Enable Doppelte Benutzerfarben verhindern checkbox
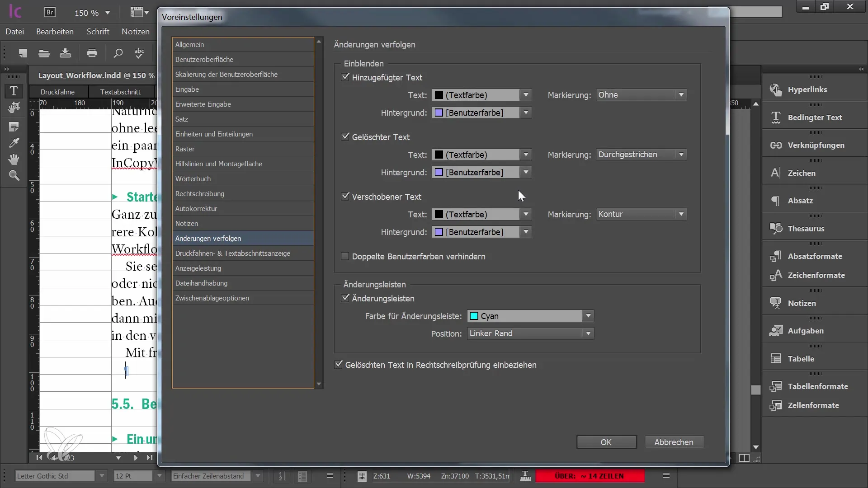 click(345, 256)
